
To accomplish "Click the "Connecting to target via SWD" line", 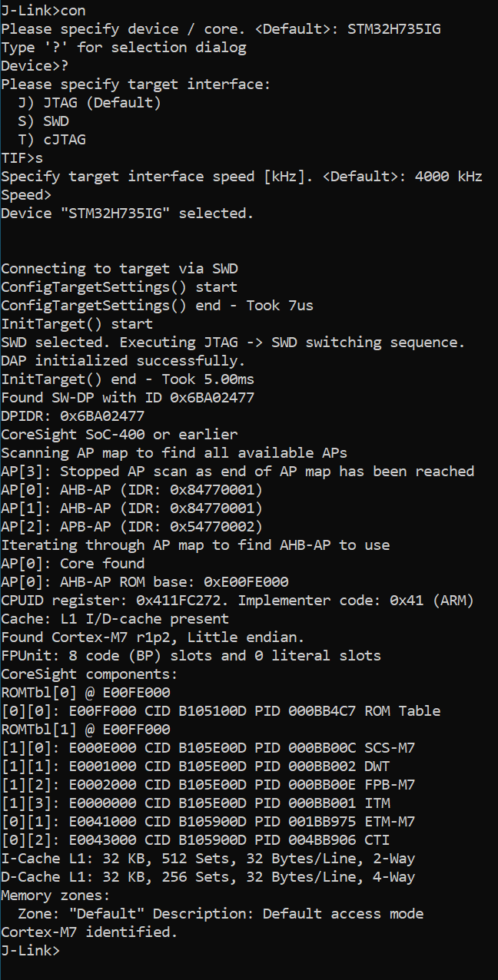I will tap(119, 269).
